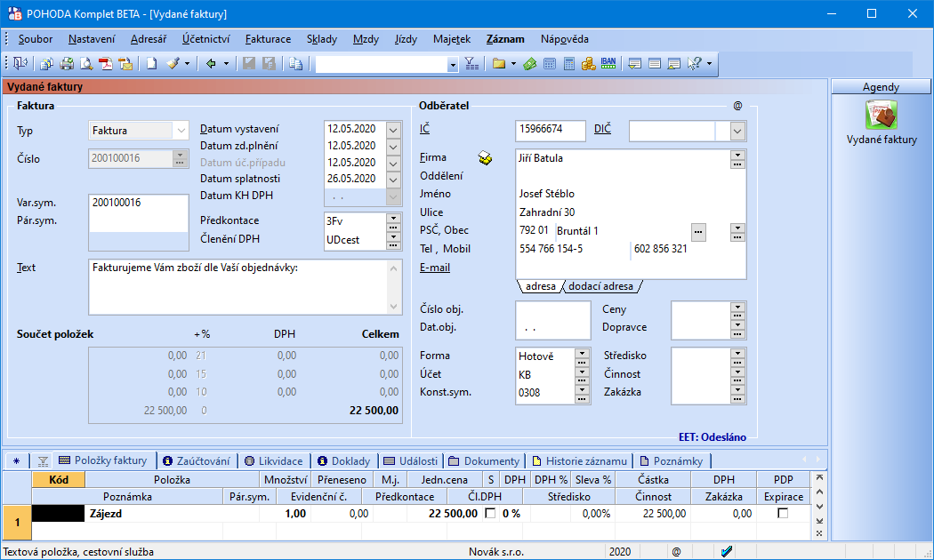The height and width of the screenshot is (560, 934).
Task: Expand the DIČ dropdown arrow
Action: tap(737, 131)
